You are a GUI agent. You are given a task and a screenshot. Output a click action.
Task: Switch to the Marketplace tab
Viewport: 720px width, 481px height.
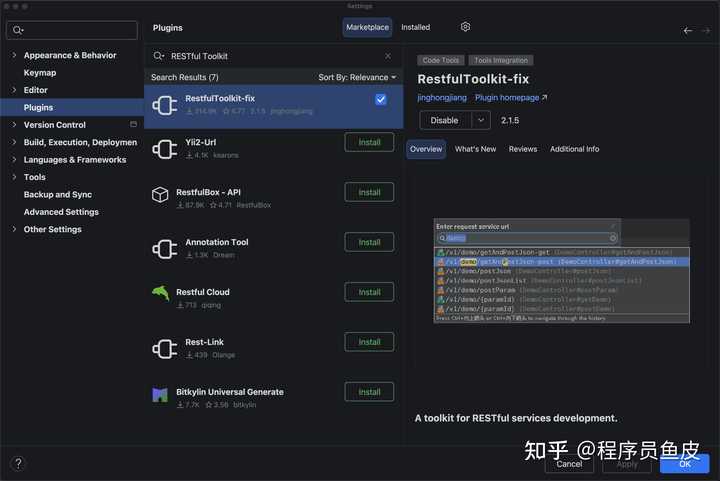click(x=367, y=27)
